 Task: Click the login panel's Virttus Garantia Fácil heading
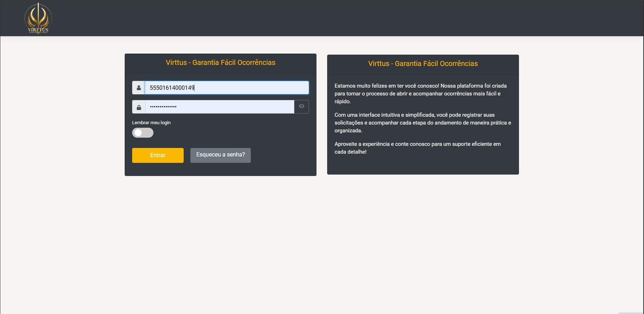click(x=220, y=63)
